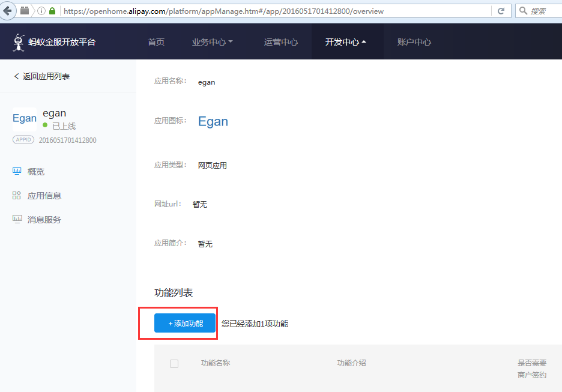The image size is (562, 392).
Task: Click the 应用名称 value egan
Action: pyautogui.click(x=207, y=82)
